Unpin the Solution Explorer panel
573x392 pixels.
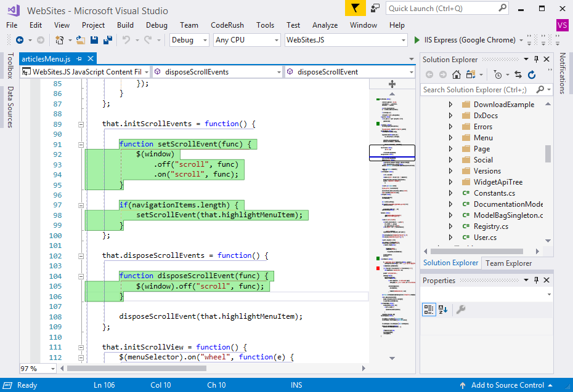(x=536, y=59)
